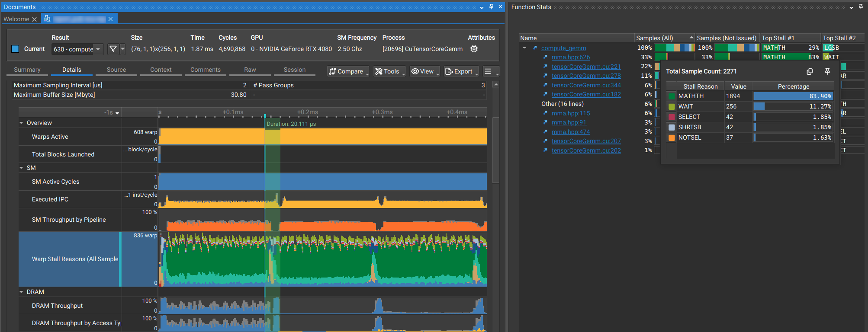Switch to the Details tab

coord(72,70)
